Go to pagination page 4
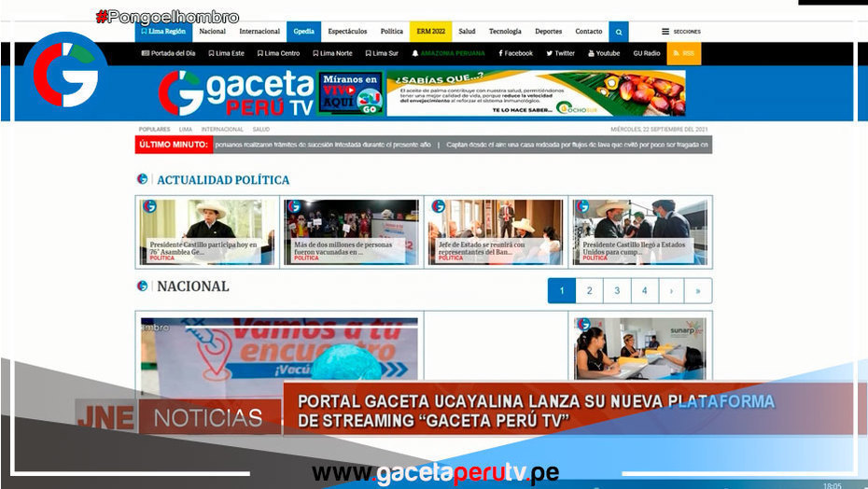 pos(644,291)
